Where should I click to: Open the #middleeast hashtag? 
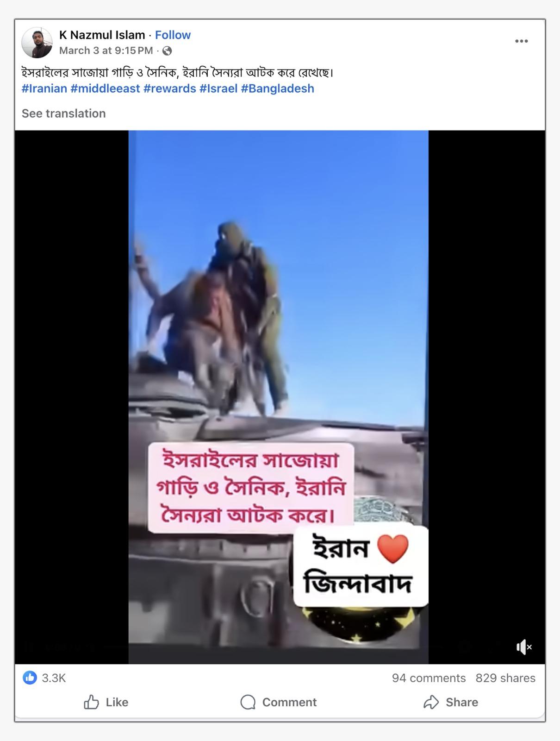105,88
